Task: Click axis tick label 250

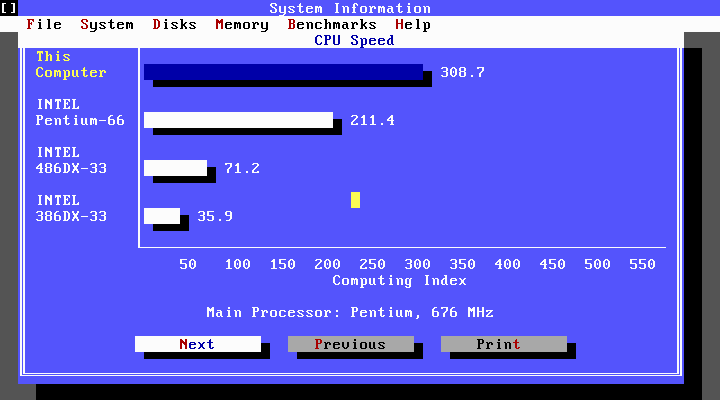Action: click(x=372, y=264)
